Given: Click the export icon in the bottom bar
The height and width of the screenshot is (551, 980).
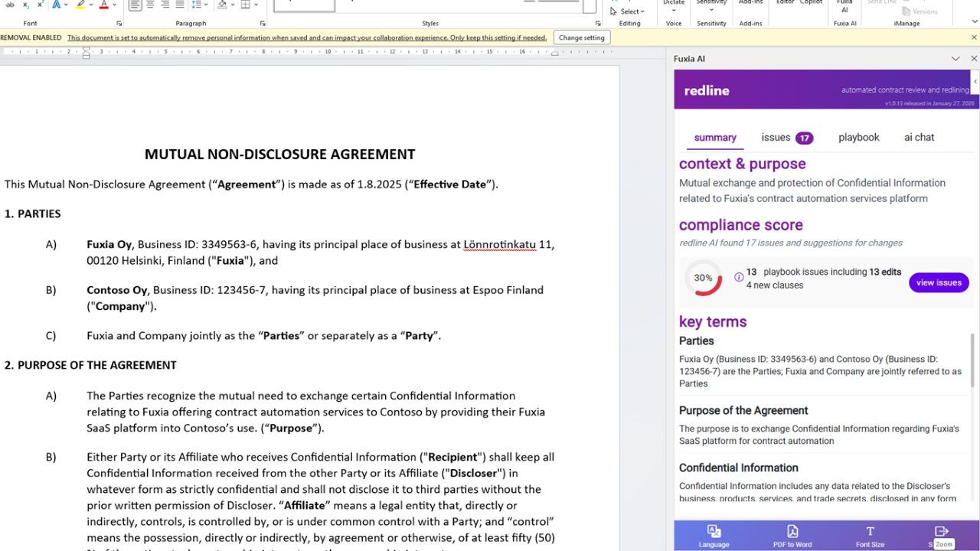Looking at the screenshot, I should click(942, 531).
